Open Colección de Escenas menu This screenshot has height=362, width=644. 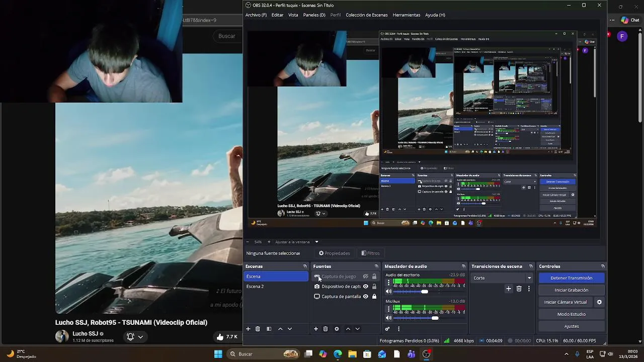366,15
